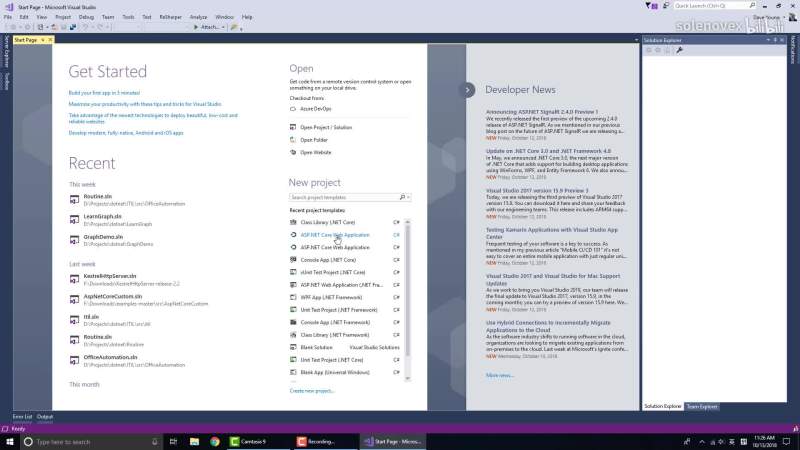
Task: Open the document tabs overflow dropdown arrow
Action: click(636, 40)
